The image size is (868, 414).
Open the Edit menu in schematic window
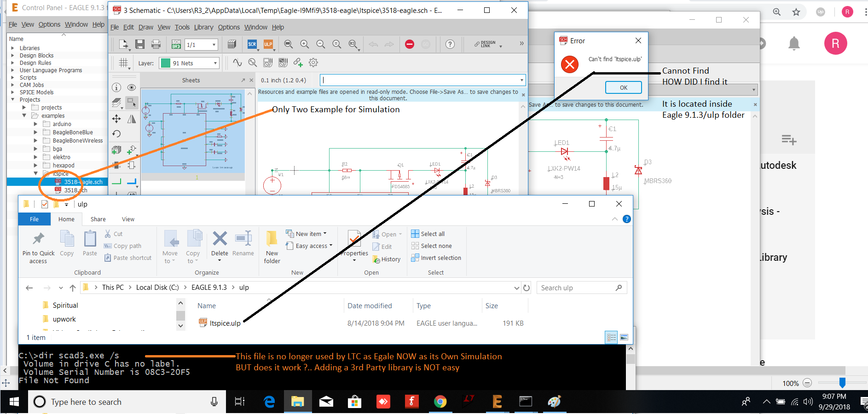pos(128,27)
